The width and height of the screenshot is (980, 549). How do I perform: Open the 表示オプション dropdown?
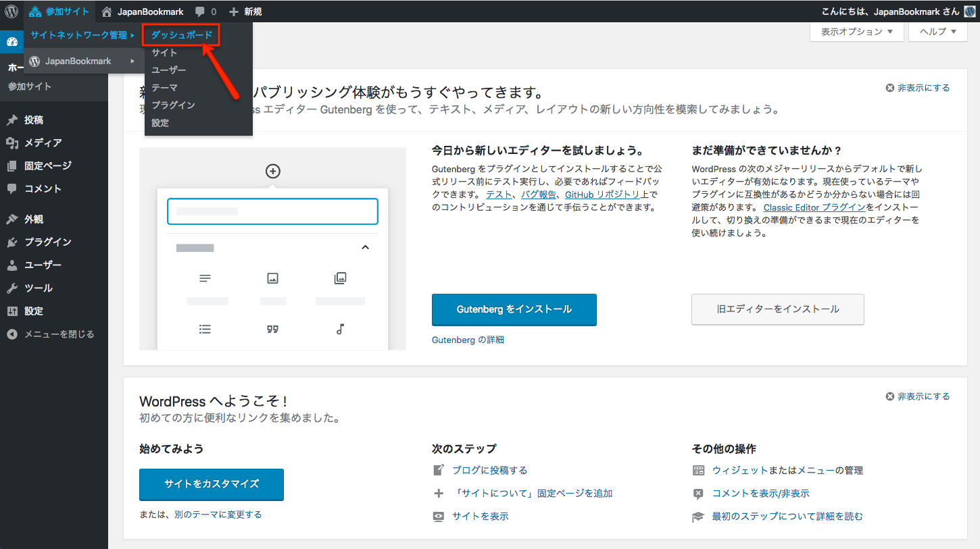[857, 32]
